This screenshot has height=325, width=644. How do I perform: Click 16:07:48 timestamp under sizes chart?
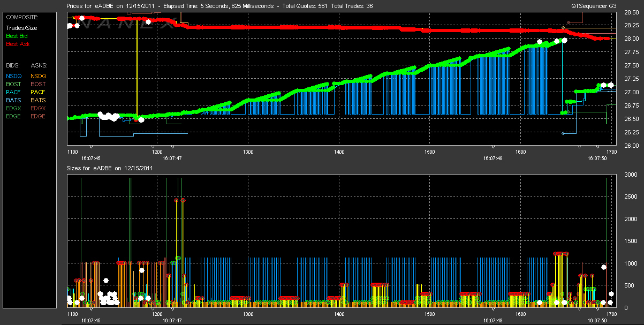pos(493,320)
